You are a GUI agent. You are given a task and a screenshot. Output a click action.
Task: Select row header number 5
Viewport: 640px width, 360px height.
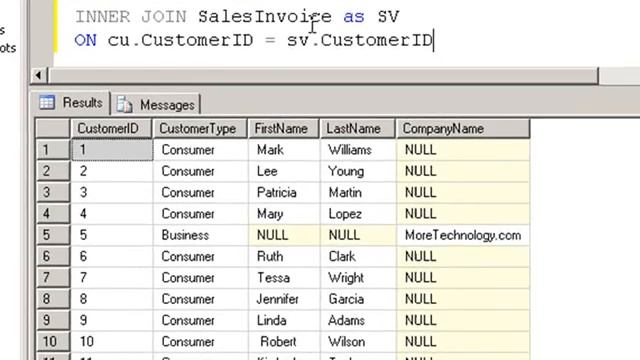pyautogui.click(x=53, y=235)
